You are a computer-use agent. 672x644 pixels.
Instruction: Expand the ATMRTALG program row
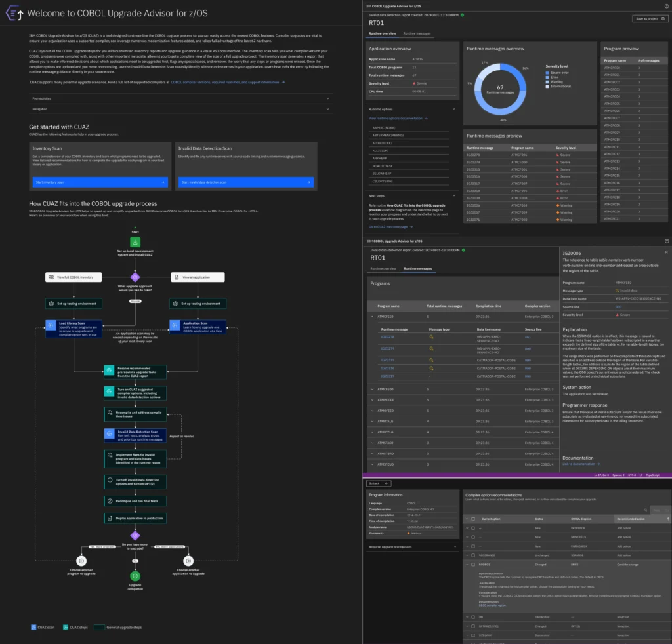[x=372, y=421]
